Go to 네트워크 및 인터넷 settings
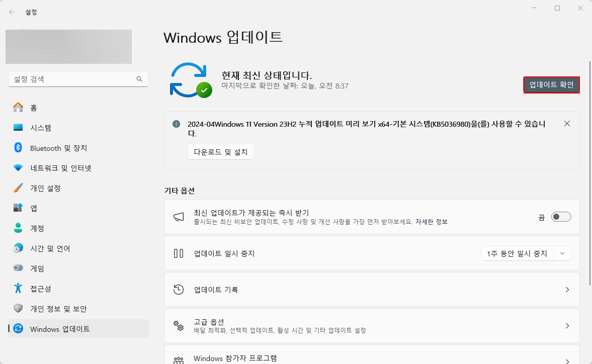The image size is (592, 364). click(78, 168)
